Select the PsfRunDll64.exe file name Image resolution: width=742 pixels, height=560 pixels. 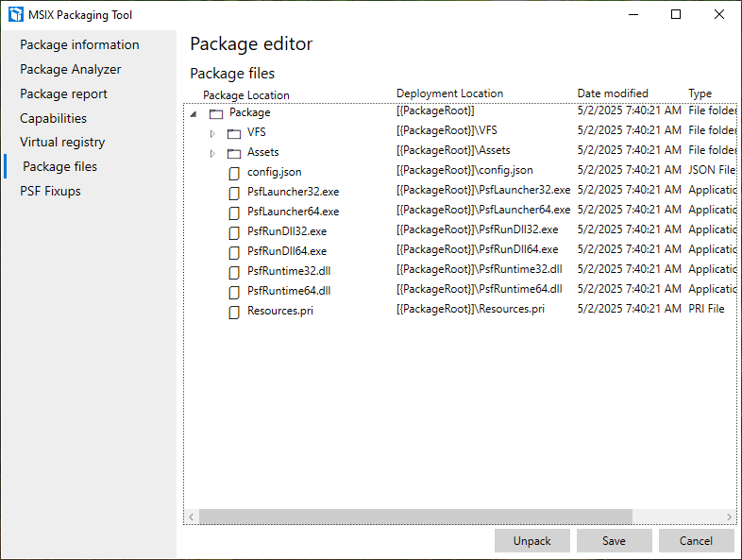point(287,252)
